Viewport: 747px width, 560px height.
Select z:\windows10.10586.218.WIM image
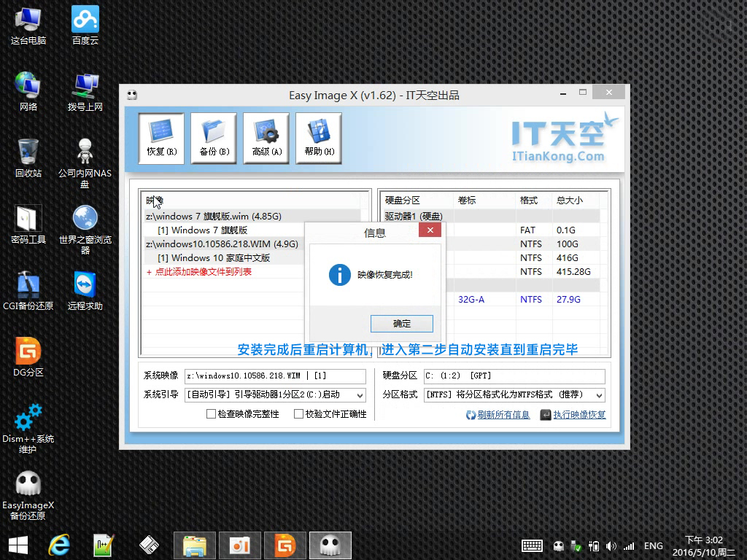click(x=222, y=244)
